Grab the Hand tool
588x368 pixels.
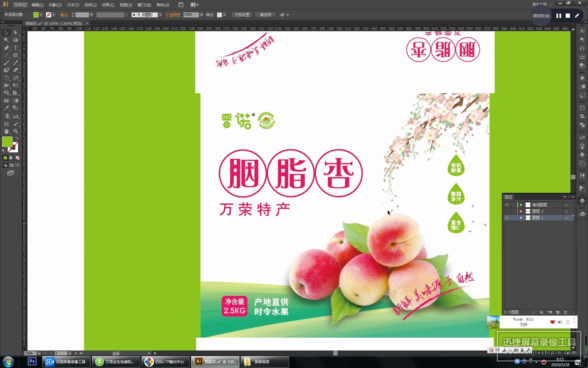pyautogui.click(x=6, y=131)
